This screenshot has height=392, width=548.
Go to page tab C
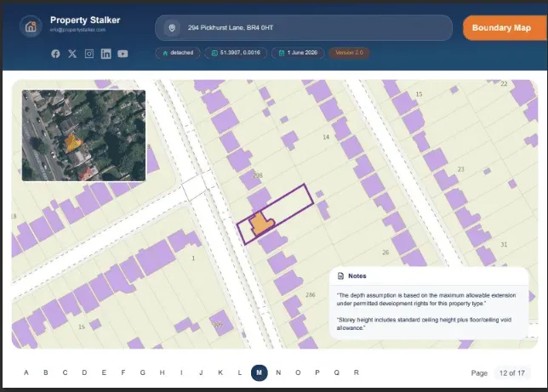click(x=65, y=372)
